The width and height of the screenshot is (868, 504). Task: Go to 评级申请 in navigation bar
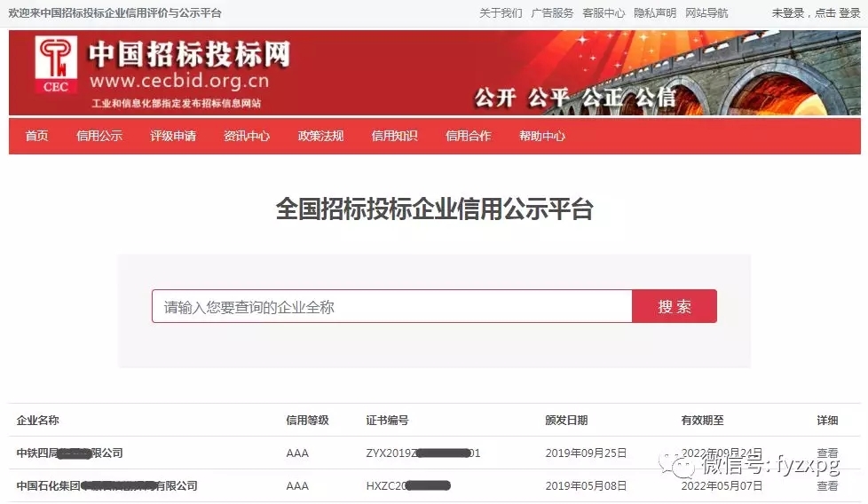click(x=173, y=136)
